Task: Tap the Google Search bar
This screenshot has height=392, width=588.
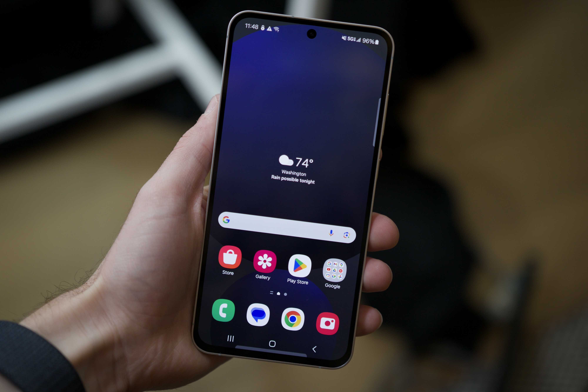Action: point(288,223)
